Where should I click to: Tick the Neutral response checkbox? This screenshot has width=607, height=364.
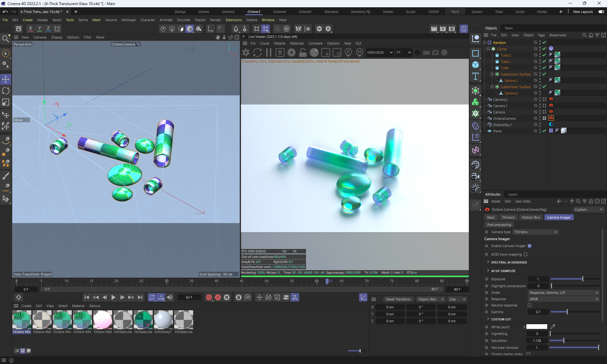530,305
